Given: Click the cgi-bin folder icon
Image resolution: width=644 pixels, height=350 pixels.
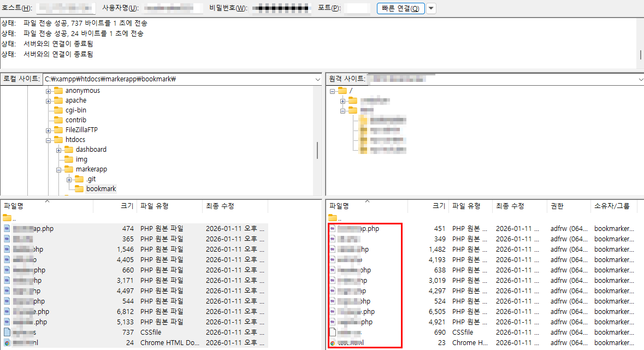Looking at the screenshot, I should click(x=58, y=110).
